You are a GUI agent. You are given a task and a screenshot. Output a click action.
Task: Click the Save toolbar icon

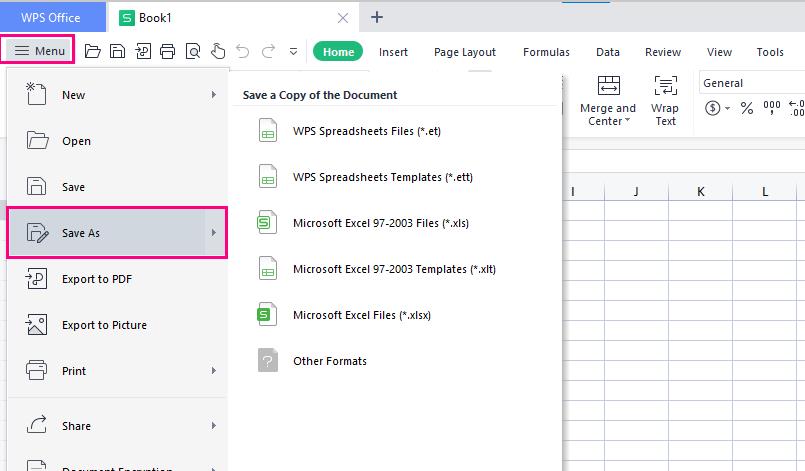click(118, 51)
